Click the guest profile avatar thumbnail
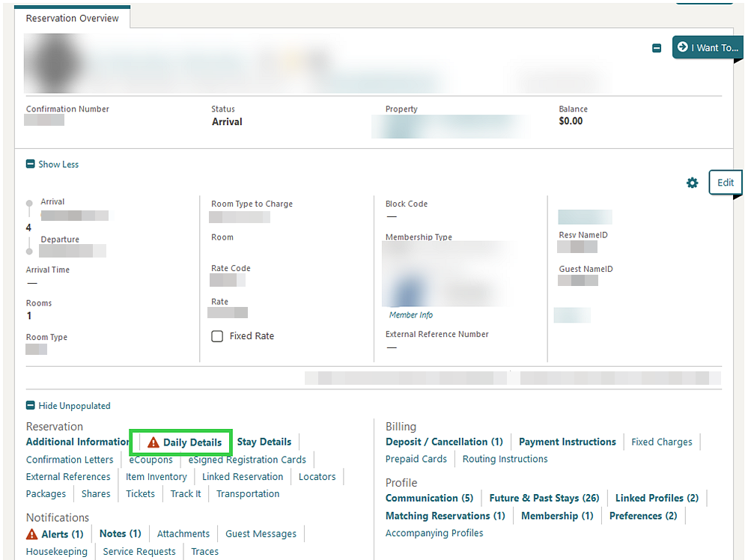 [x=56, y=63]
